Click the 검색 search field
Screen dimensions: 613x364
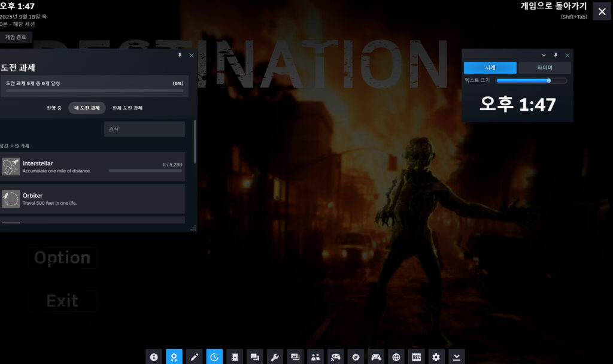tap(144, 129)
